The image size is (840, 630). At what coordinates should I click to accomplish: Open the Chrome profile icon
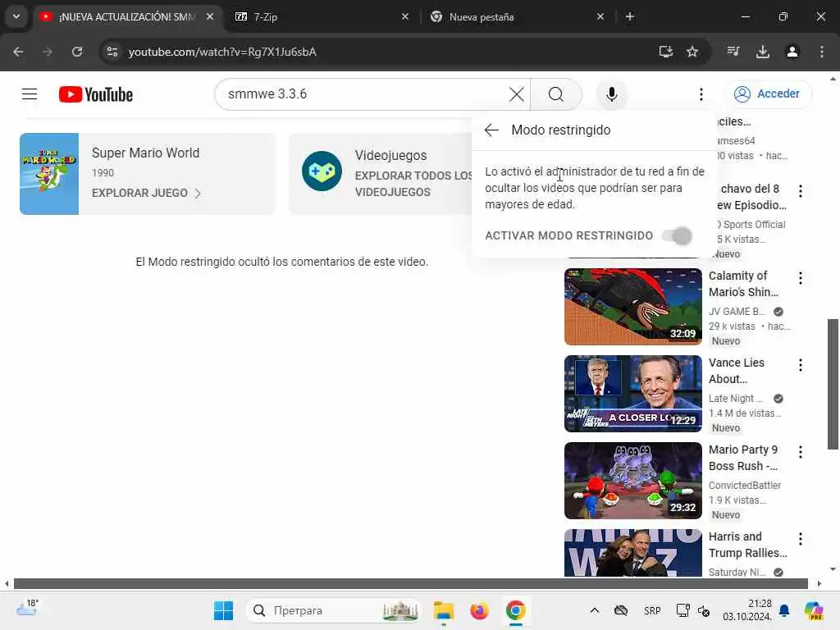(792, 52)
